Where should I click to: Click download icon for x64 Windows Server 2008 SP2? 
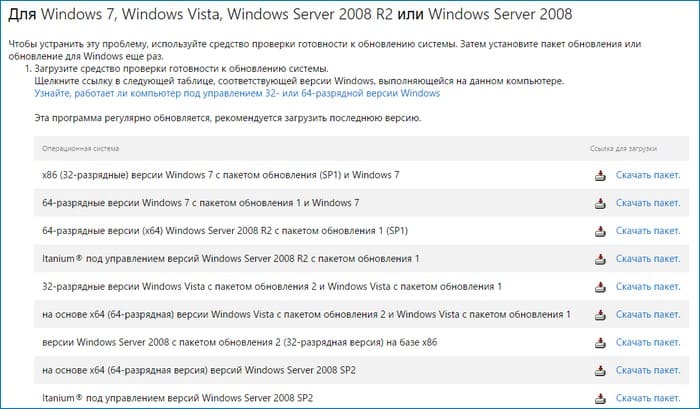[x=600, y=371]
